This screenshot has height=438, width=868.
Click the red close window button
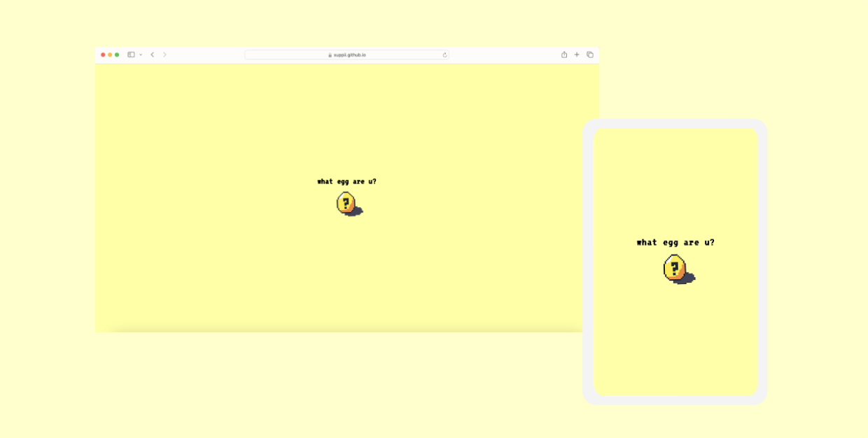coord(103,55)
